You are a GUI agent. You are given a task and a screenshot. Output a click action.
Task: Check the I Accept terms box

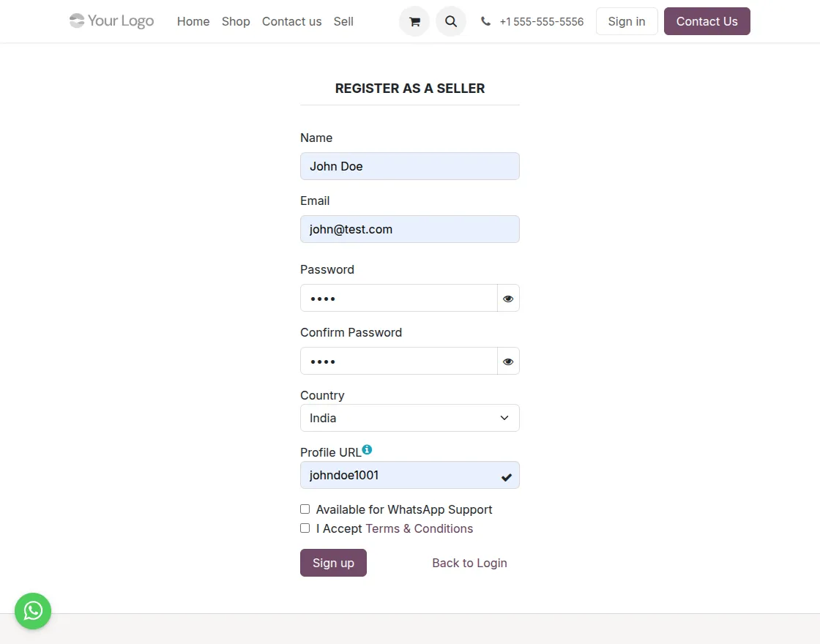(305, 528)
